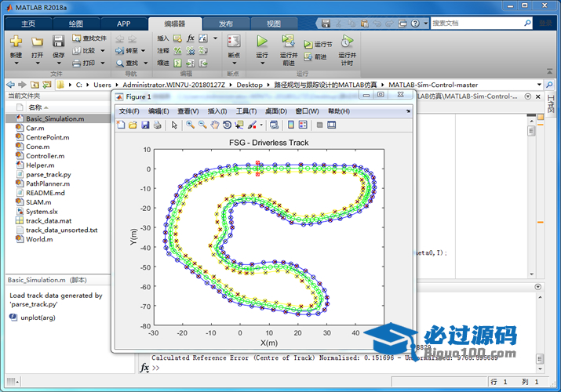Viewport: 561px width, 392px height.
Task: Click the 新建 (New) plus icon
Action: tap(16, 41)
